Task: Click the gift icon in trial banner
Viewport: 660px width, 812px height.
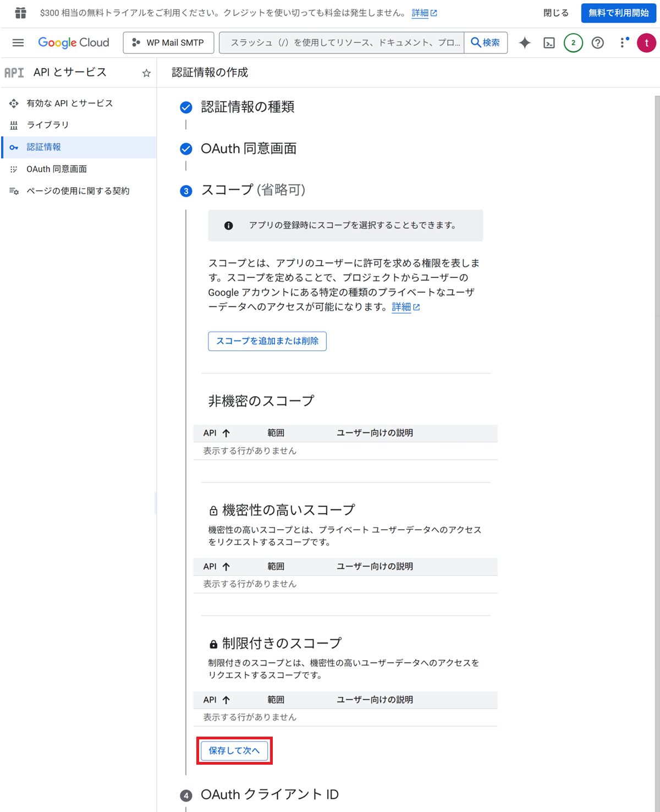Action: (x=20, y=13)
